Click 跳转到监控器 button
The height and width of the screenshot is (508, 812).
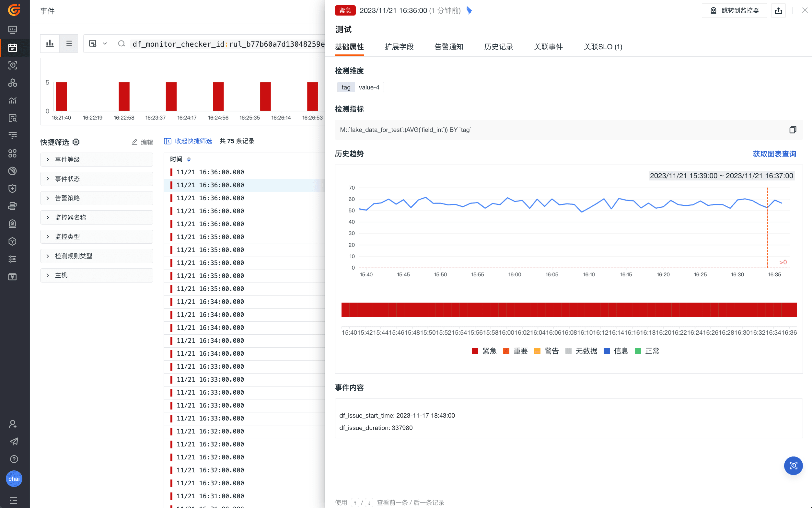[734, 11]
